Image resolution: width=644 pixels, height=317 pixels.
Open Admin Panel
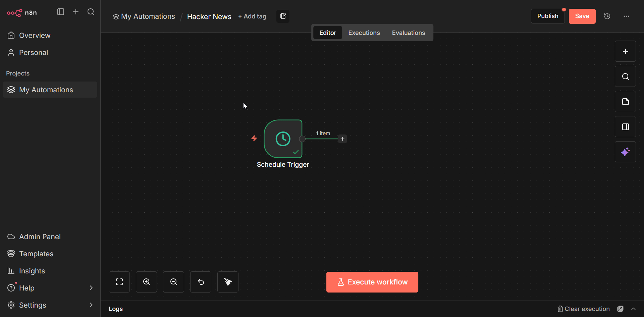tap(50, 236)
